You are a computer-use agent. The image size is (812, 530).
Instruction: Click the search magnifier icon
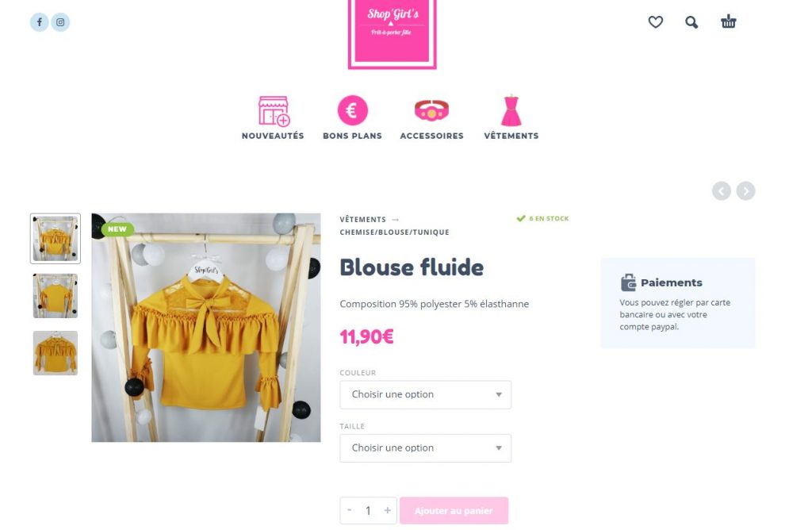click(x=691, y=22)
